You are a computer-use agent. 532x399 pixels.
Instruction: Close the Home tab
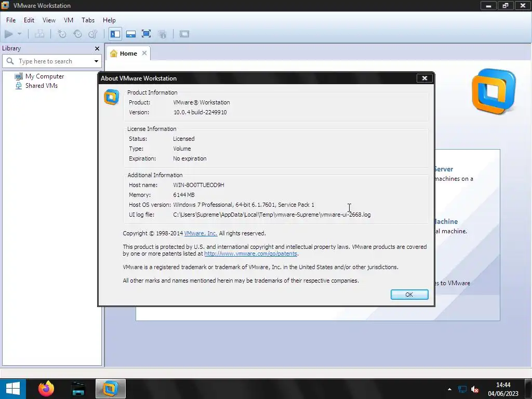[x=144, y=53]
